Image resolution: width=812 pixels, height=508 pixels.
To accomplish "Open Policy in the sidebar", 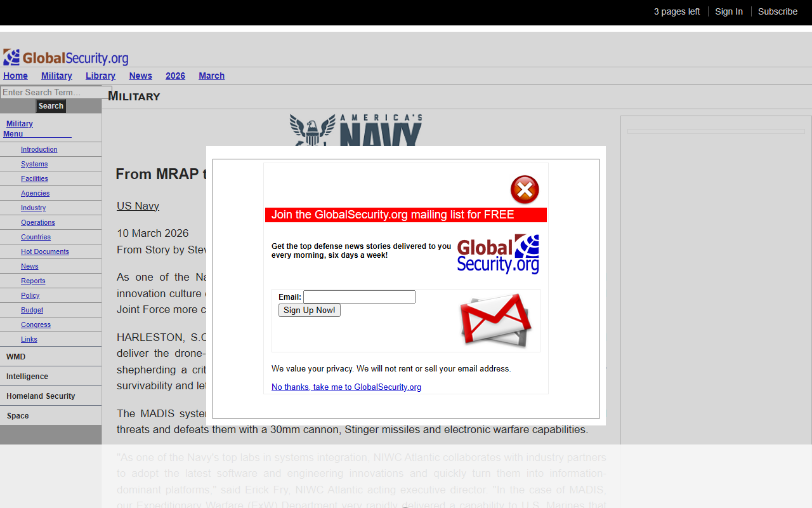I will [30, 295].
